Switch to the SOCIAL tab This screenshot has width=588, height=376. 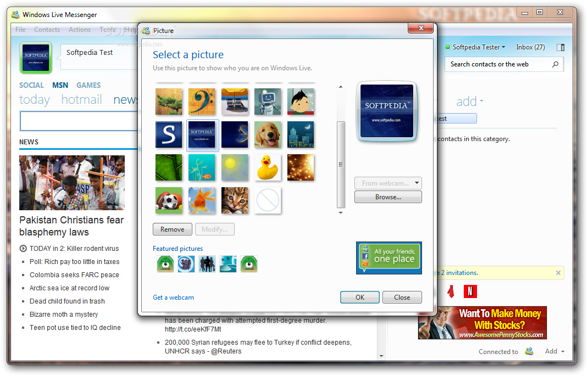pyautogui.click(x=31, y=85)
